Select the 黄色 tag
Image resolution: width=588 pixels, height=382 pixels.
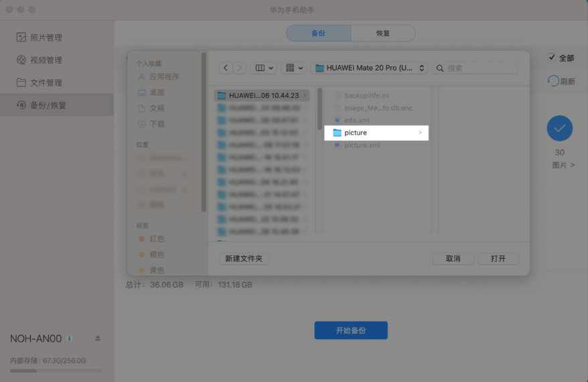(151, 271)
